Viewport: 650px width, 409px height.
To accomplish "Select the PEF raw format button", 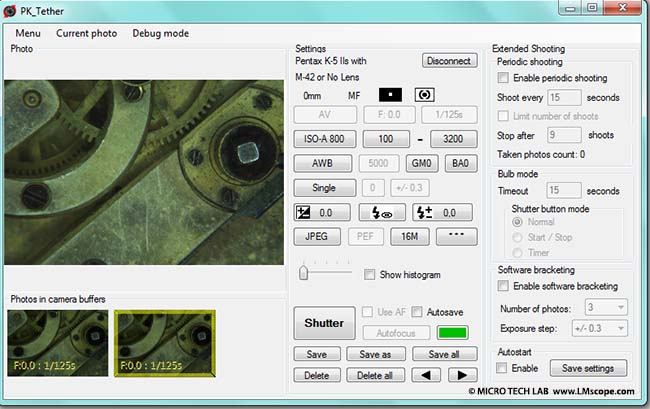I will (x=366, y=237).
